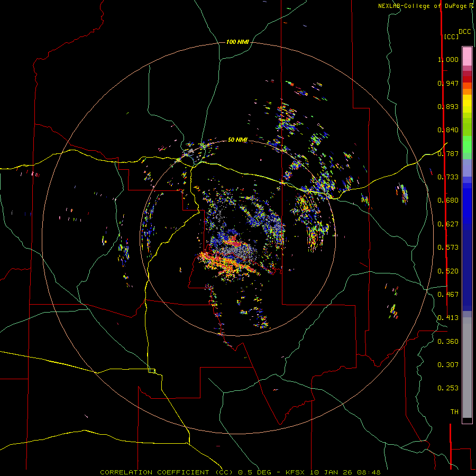Select the 0.573 color scale value

tap(448, 248)
